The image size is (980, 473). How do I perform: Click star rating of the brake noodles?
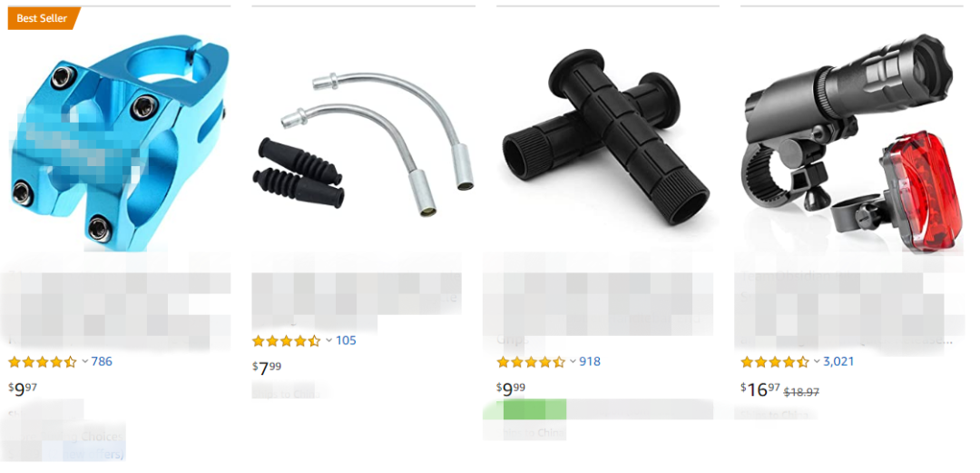point(286,341)
